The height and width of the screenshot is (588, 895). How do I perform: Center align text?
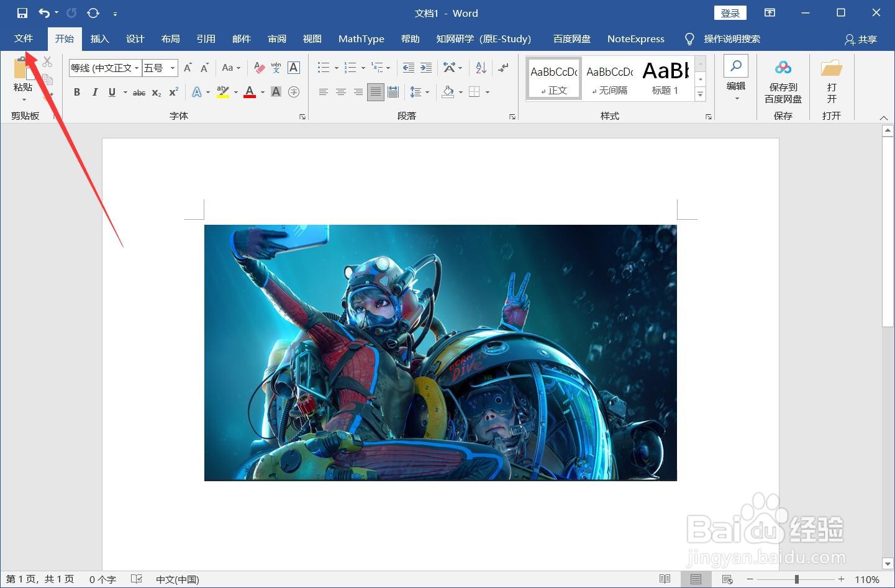tap(340, 93)
